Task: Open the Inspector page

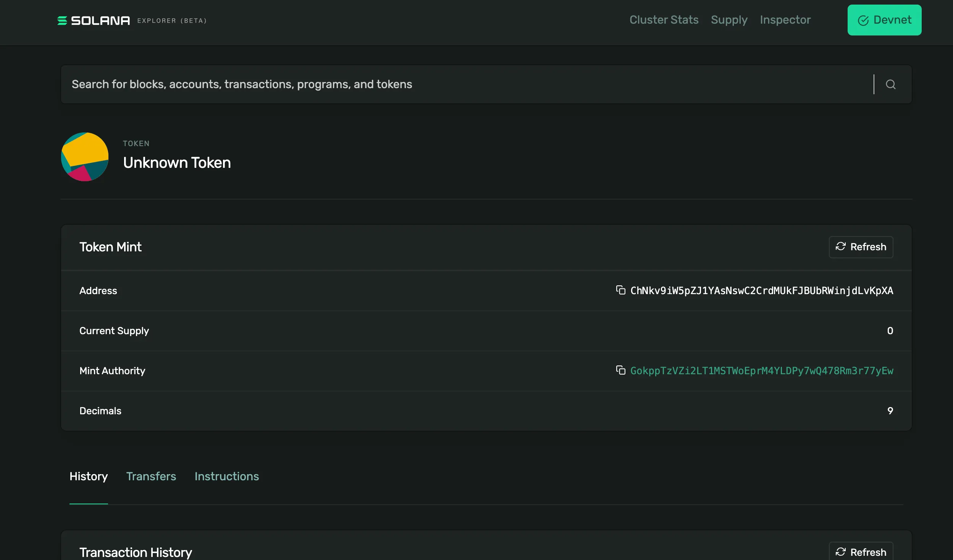Action: (x=785, y=20)
